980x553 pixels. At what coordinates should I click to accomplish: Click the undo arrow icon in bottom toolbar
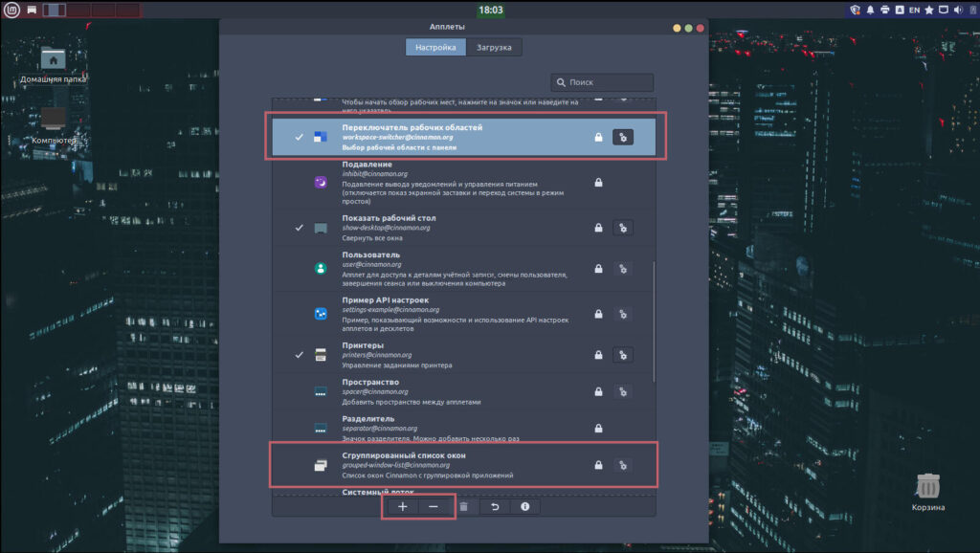pos(495,506)
